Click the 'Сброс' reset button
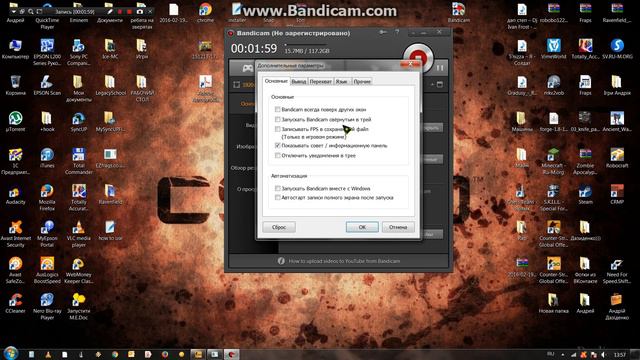 (x=279, y=227)
